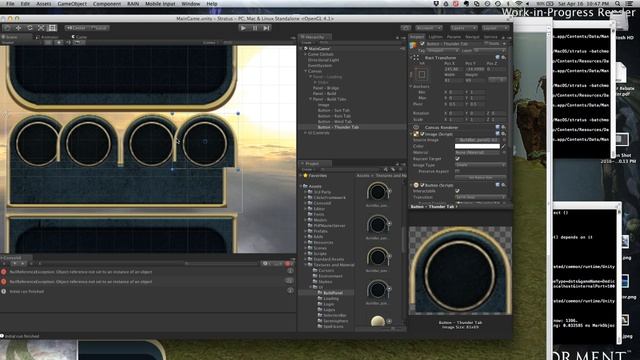Start Play mode with the Play button

tap(243, 28)
